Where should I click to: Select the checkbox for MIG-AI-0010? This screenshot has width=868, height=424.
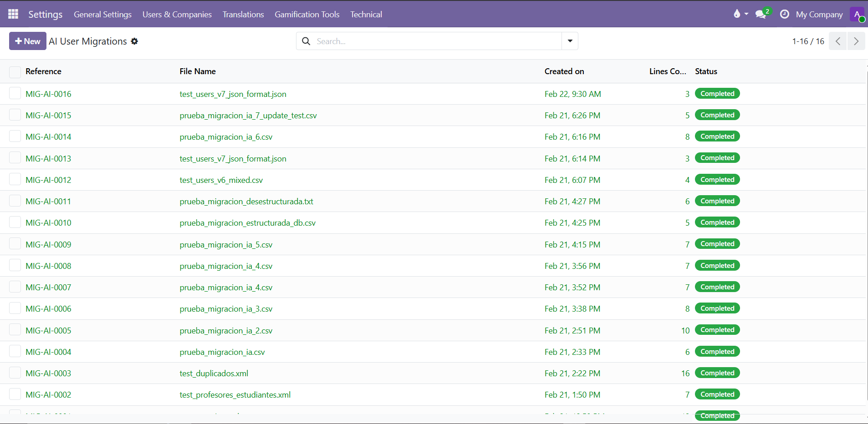click(15, 222)
